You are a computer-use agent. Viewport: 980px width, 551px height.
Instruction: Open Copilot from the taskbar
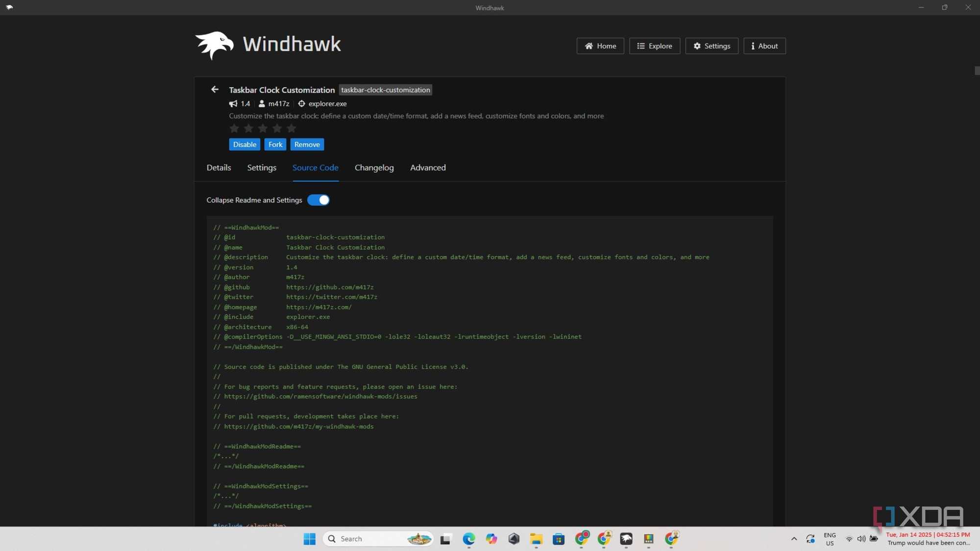pyautogui.click(x=491, y=539)
